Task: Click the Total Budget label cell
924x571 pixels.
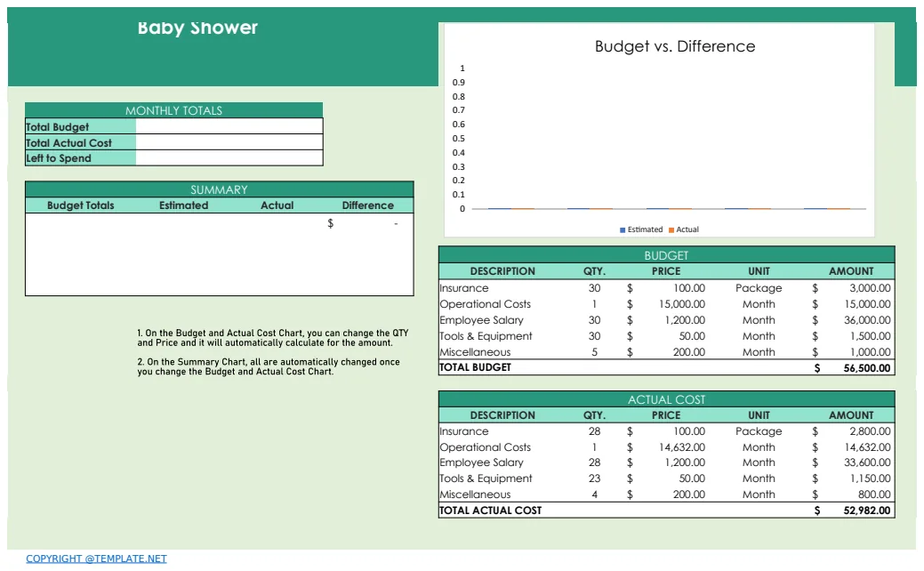Action: [81, 126]
